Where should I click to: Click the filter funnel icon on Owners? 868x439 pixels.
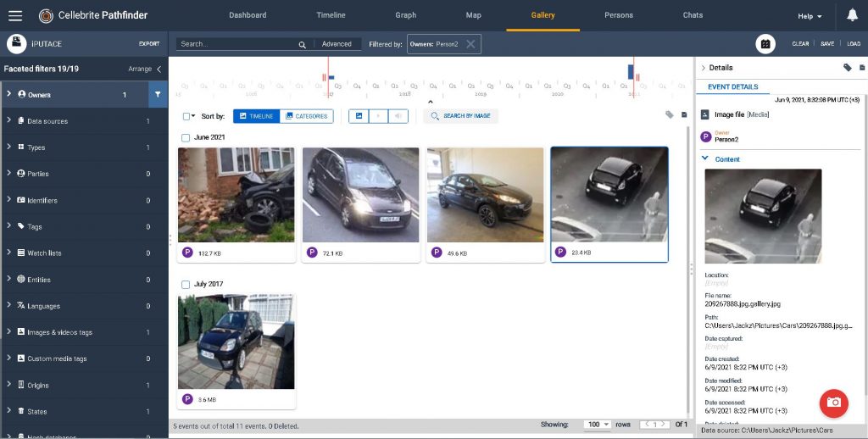(x=158, y=95)
